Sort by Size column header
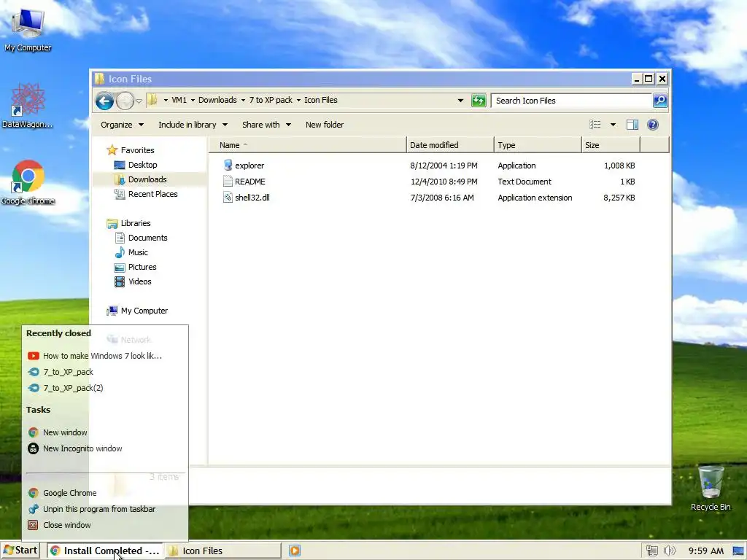Image resolution: width=747 pixels, height=560 pixels. (611, 145)
